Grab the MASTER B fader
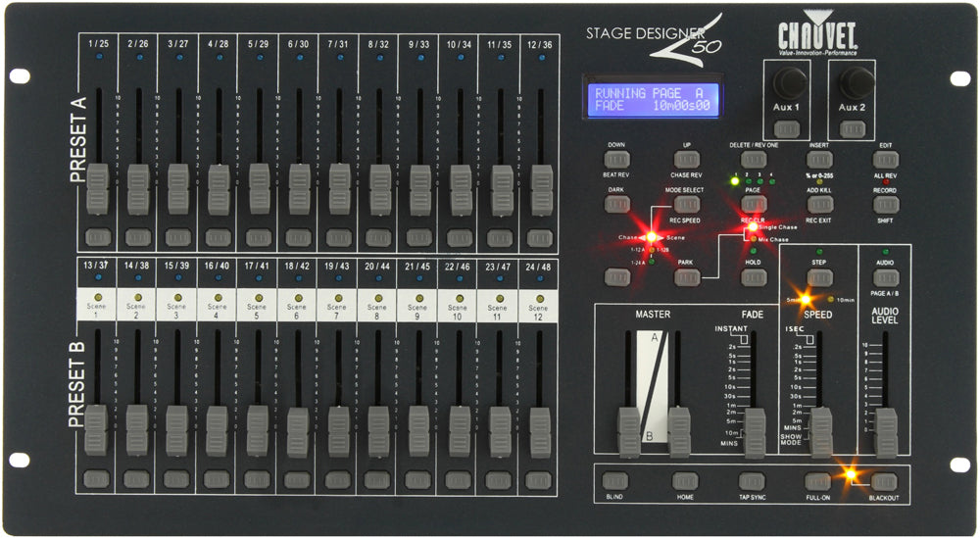980x538 pixels. [x=679, y=432]
